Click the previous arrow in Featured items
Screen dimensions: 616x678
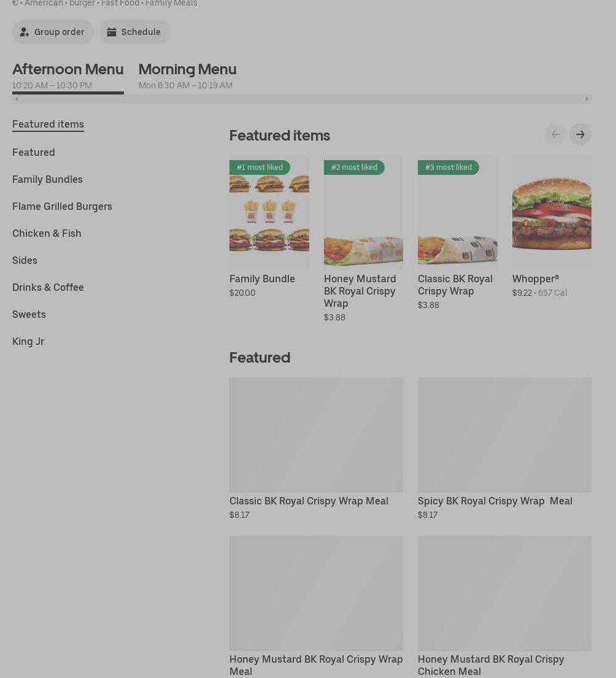pyautogui.click(x=555, y=134)
